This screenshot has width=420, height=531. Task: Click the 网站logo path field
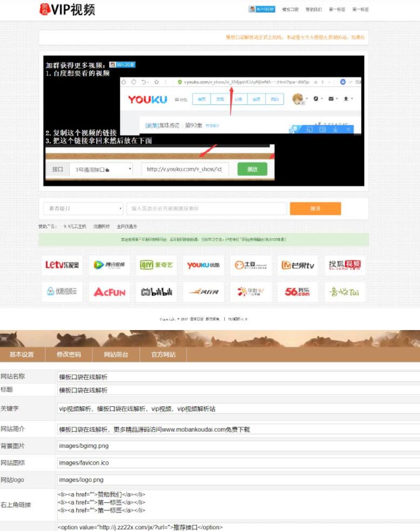click(x=238, y=480)
